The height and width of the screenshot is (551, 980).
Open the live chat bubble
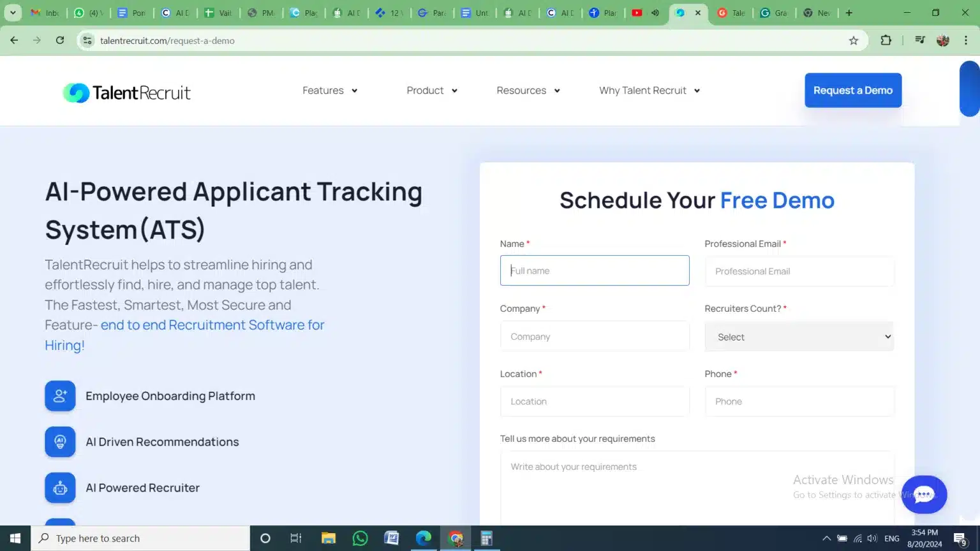(924, 494)
